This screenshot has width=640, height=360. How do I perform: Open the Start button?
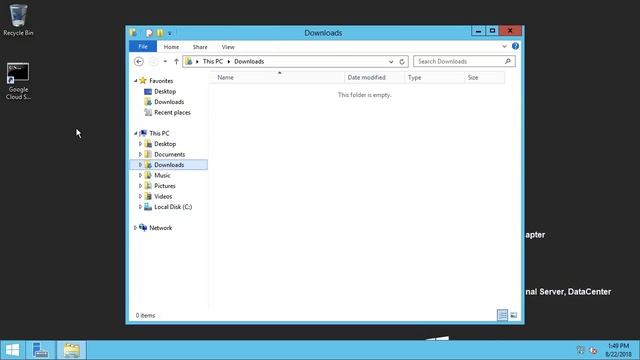(12, 350)
